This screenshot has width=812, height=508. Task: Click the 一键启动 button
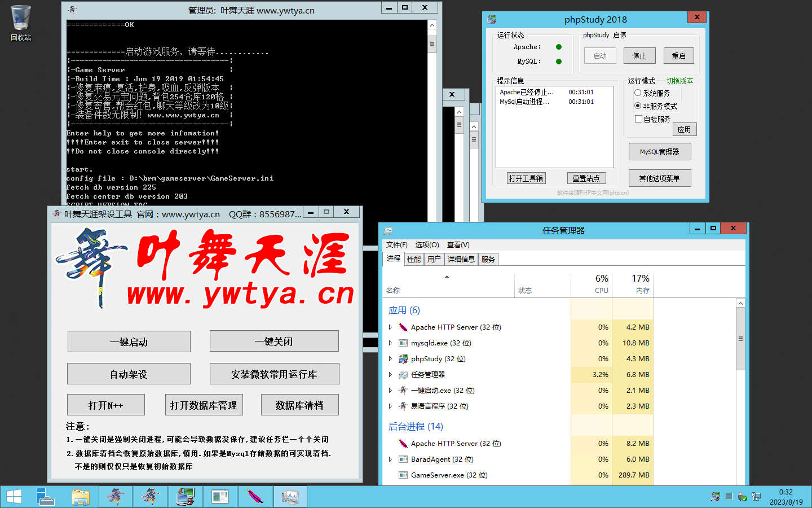[x=129, y=341]
